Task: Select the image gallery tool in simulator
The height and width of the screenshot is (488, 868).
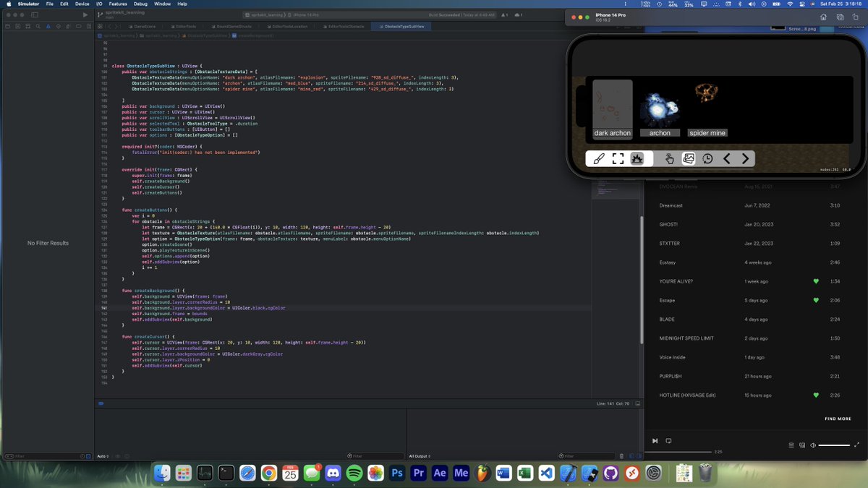Action: click(x=689, y=159)
